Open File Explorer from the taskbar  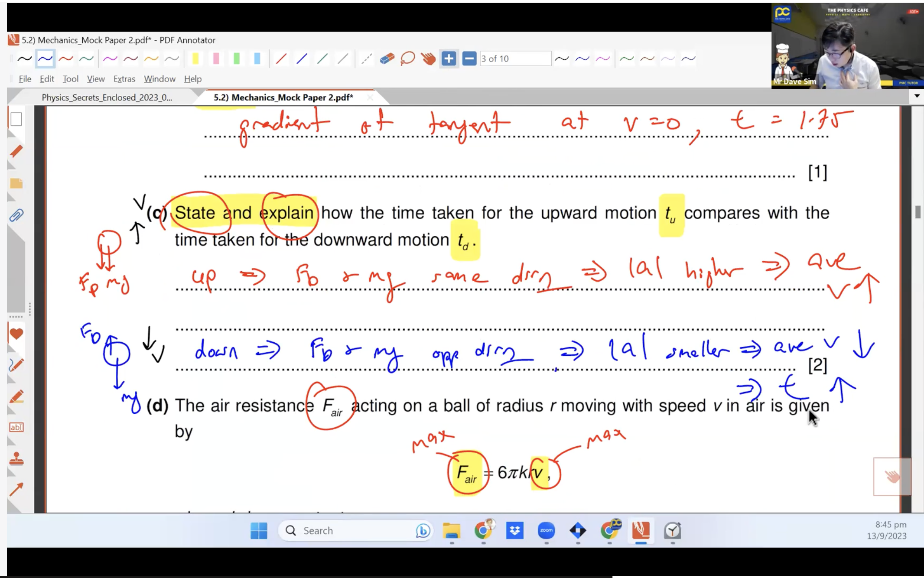(451, 530)
